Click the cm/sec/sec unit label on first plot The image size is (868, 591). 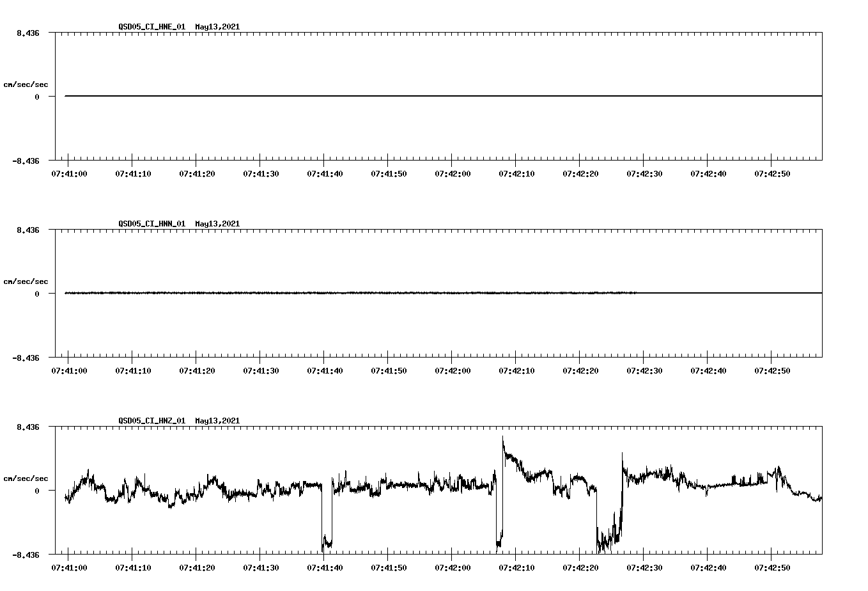26,84
